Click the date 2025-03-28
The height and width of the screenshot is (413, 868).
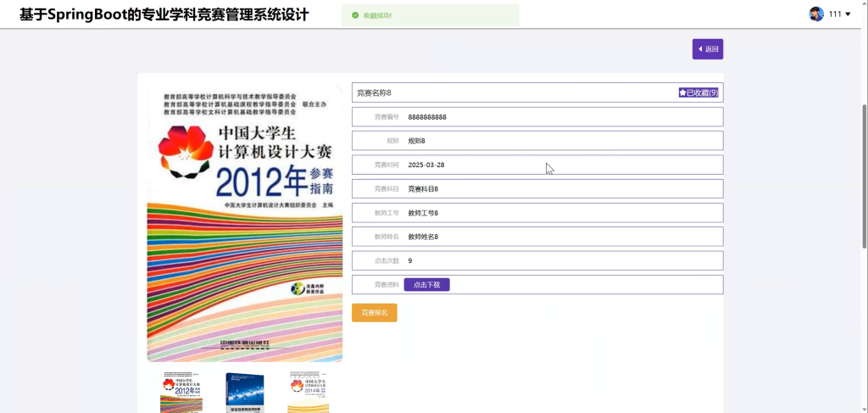[426, 165]
